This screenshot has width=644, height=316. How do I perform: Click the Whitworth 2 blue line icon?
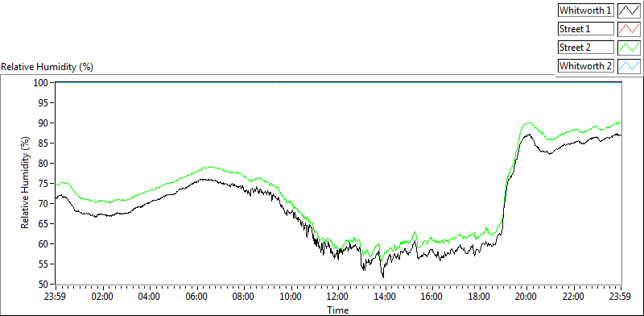coord(629,65)
